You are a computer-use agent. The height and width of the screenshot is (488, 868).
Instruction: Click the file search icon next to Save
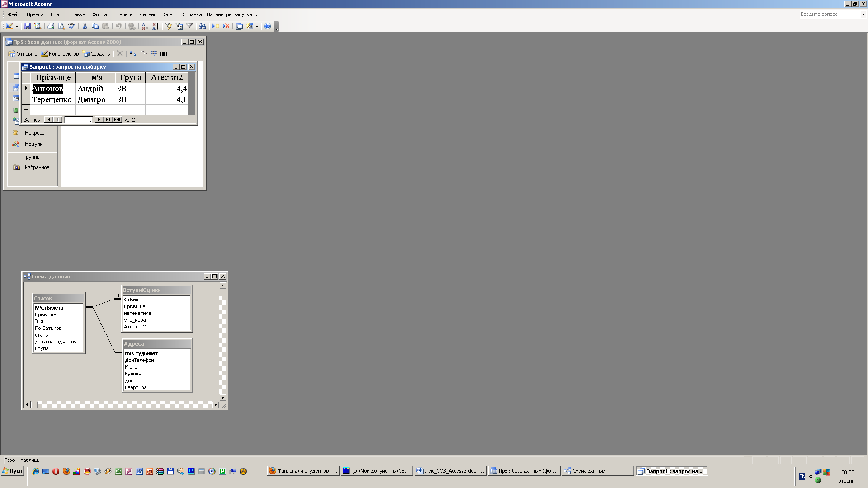coord(38,26)
